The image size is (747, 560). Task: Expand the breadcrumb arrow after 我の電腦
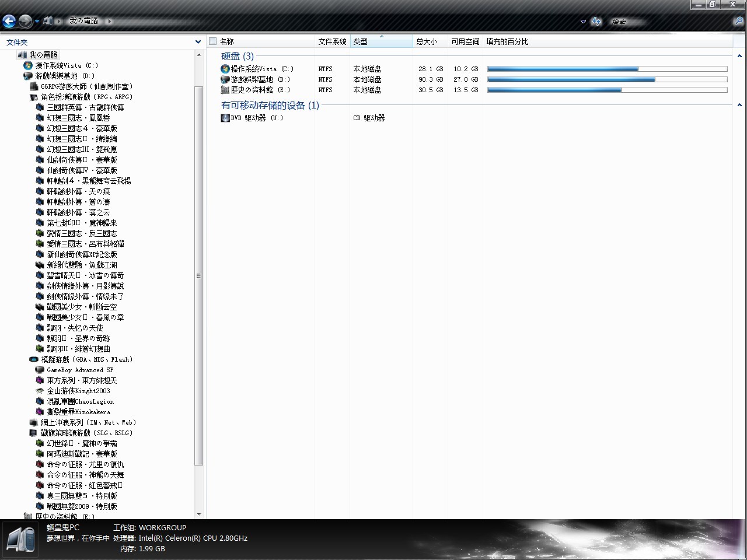[x=109, y=21]
